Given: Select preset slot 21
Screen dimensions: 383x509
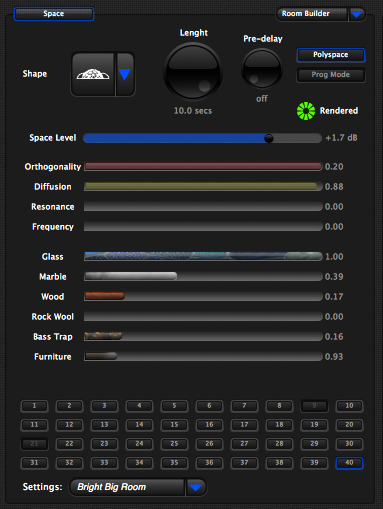Looking at the screenshot, I should (34, 444).
